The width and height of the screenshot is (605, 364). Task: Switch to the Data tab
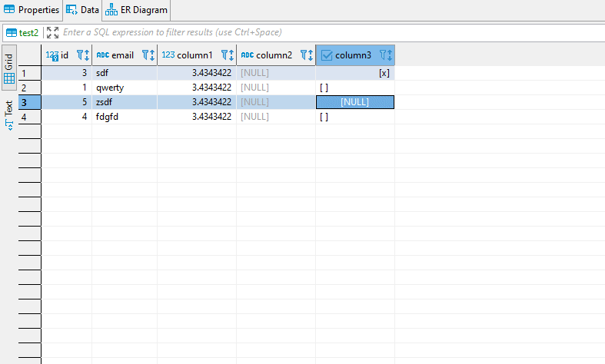tap(82, 10)
